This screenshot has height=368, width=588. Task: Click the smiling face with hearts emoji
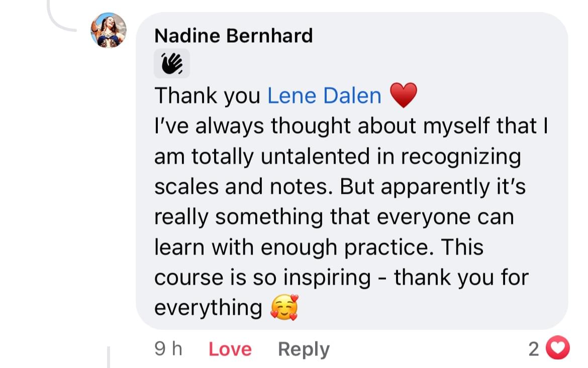(284, 307)
